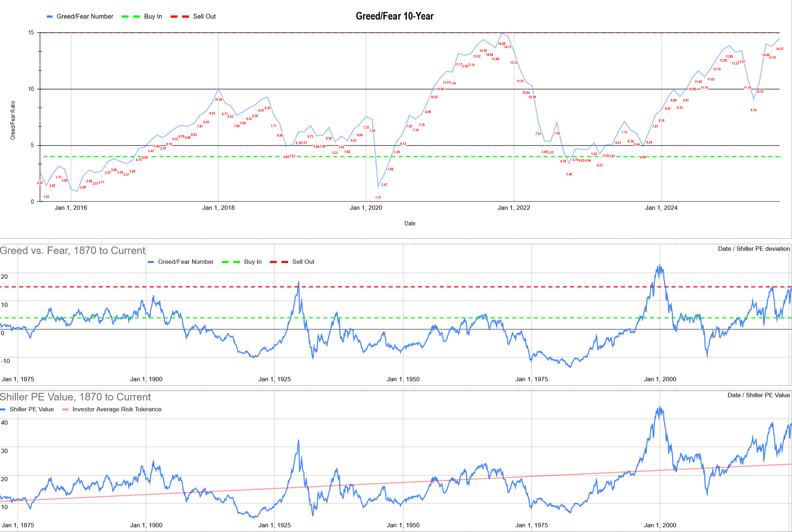The height and width of the screenshot is (532, 792).
Task: Click Date / Shiller PE deviation label
Action: click(x=754, y=249)
